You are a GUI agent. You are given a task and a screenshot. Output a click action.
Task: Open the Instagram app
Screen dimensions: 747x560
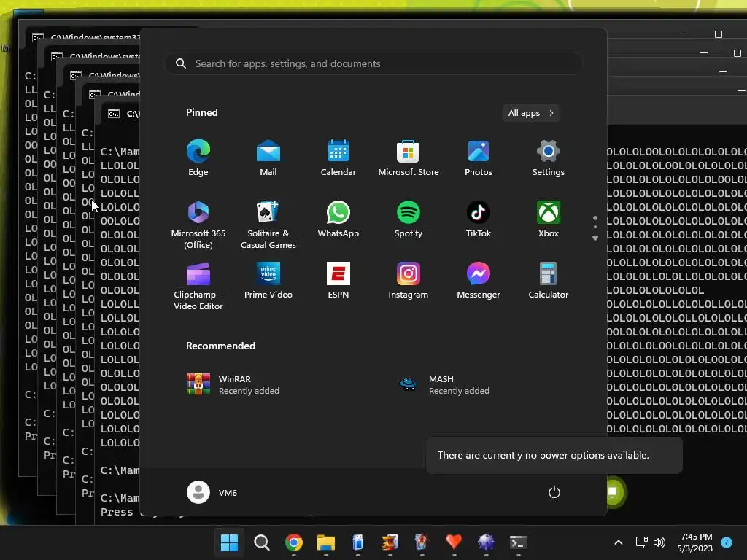pos(409,281)
